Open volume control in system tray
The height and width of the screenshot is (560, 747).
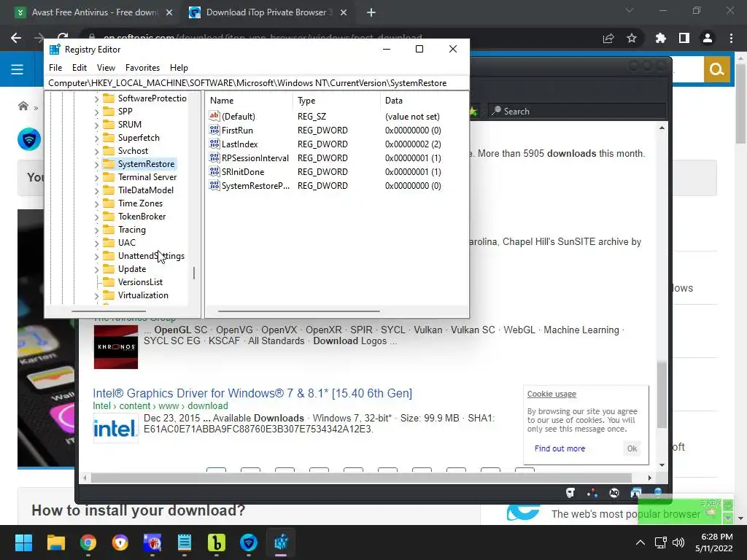tap(678, 542)
